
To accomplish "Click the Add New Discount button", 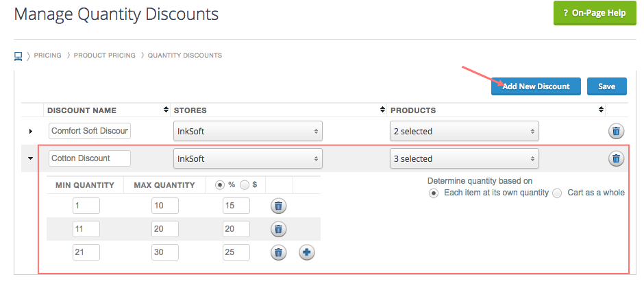I will (536, 86).
